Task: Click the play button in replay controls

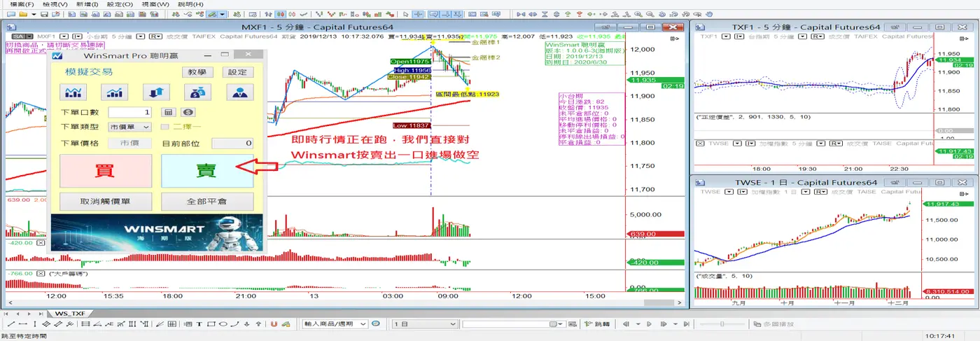Action: [x=649, y=324]
